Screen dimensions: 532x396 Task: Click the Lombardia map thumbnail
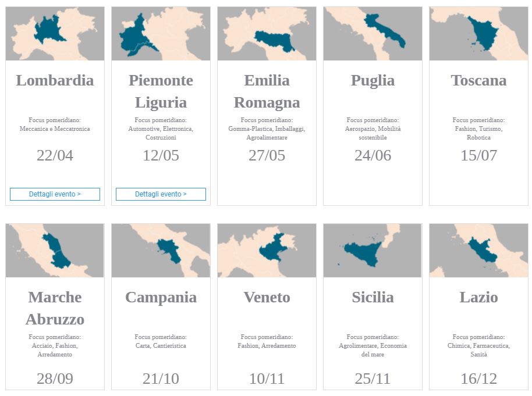click(x=55, y=34)
